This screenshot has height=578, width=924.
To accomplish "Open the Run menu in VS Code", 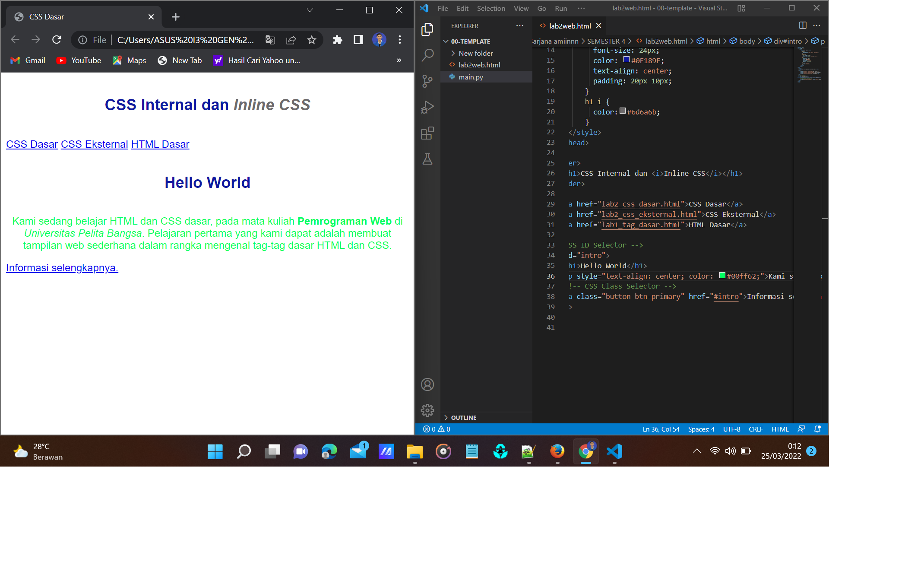I will (561, 8).
